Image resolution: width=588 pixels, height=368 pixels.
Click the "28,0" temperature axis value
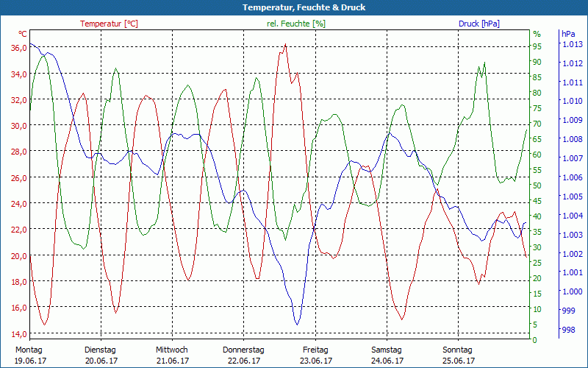(x=19, y=152)
